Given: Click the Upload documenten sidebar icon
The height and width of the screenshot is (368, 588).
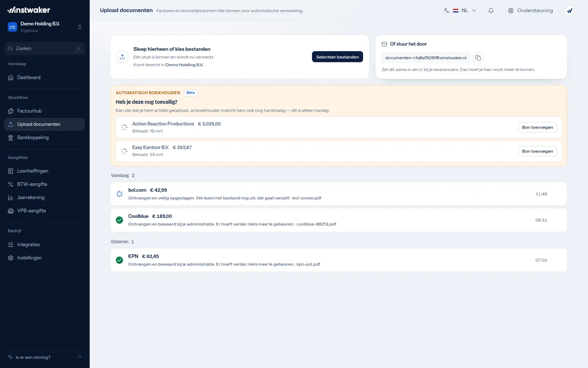Looking at the screenshot, I should pyautogui.click(x=11, y=124).
